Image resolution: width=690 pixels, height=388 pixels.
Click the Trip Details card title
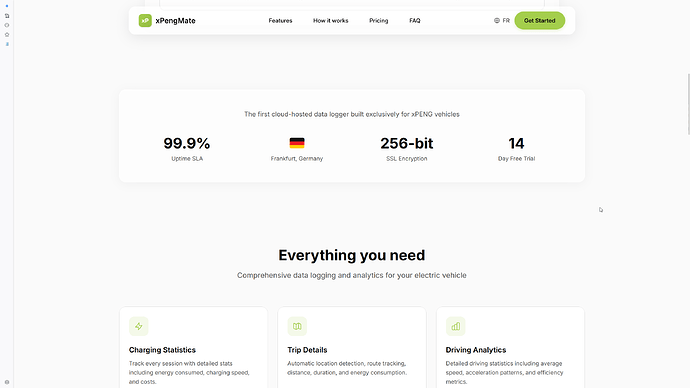(x=307, y=350)
